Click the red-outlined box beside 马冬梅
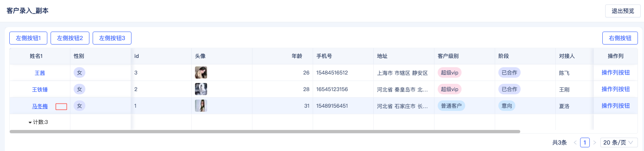The height and width of the screenshot is (151, 644). [x=61, y=107]
